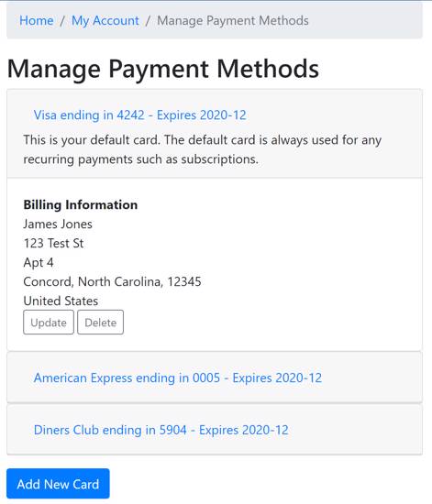The height and width of the screenshot is (504, 432).
Task: Go to Home via breadcrumb
Action: click(37, 20)
